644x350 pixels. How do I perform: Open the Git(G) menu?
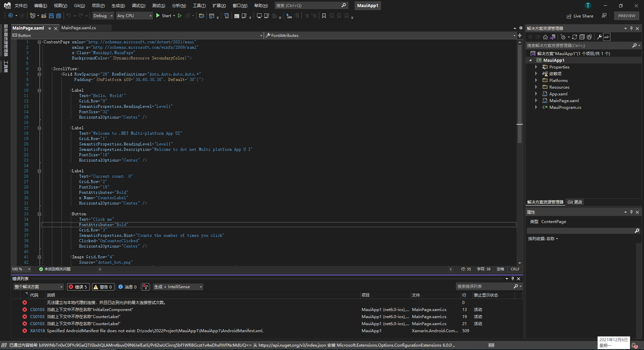point(79,6)
